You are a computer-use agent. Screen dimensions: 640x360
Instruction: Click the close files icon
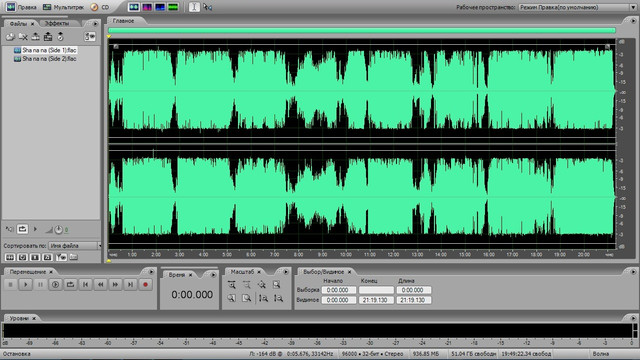click(x=23, y=37)
